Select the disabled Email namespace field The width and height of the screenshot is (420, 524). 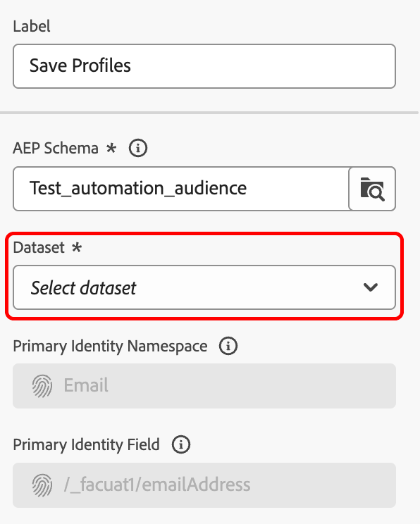point(204,386)
